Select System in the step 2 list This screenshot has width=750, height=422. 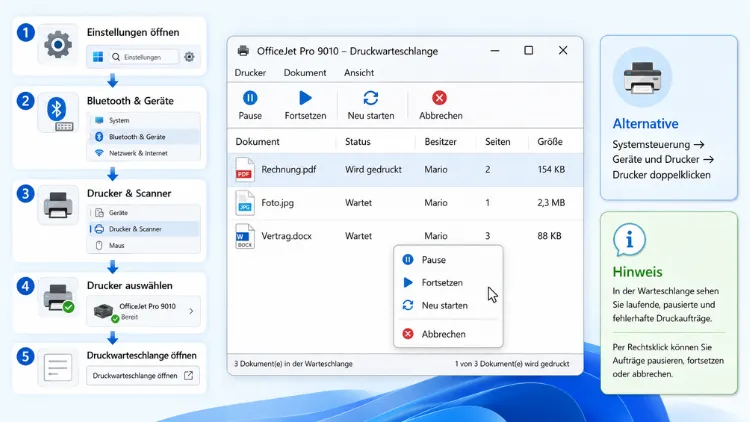pos(143,120)
